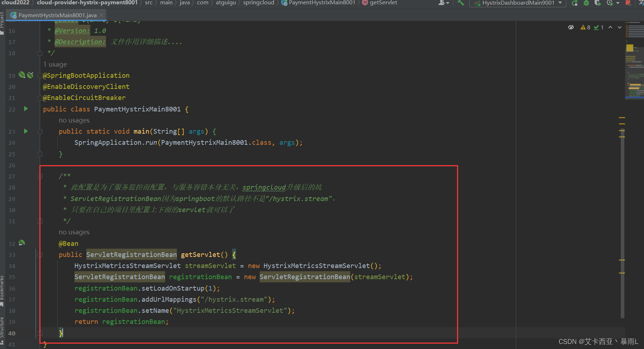Click the getServlet method breadcrumb

point(380,3)
